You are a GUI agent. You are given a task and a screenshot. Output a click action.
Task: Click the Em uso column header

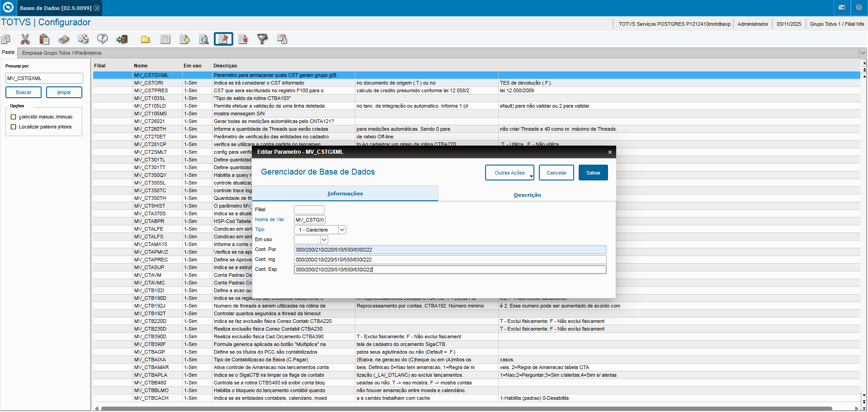pos(192,66)
